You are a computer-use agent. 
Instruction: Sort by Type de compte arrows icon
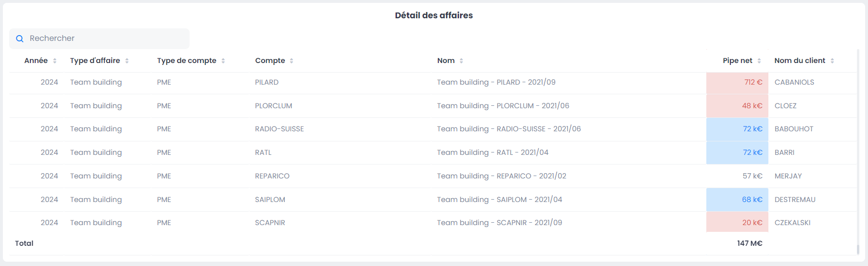[x=223, y=61]
